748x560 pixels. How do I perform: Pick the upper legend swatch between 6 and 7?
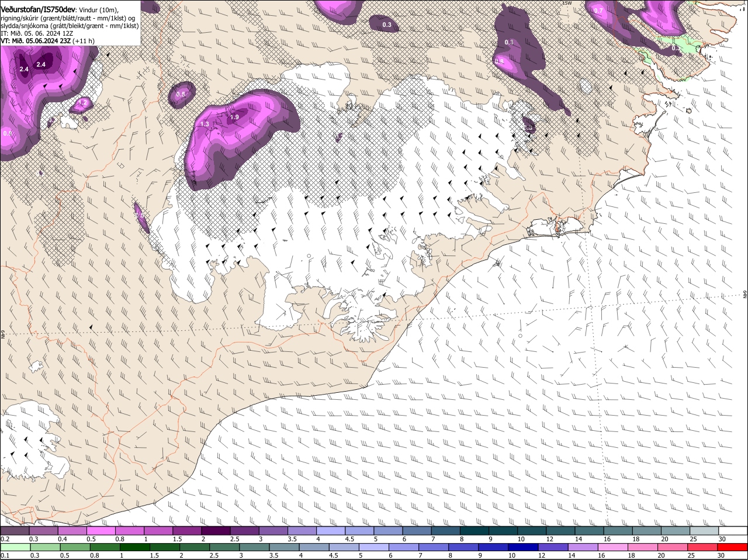click(417, 531)
